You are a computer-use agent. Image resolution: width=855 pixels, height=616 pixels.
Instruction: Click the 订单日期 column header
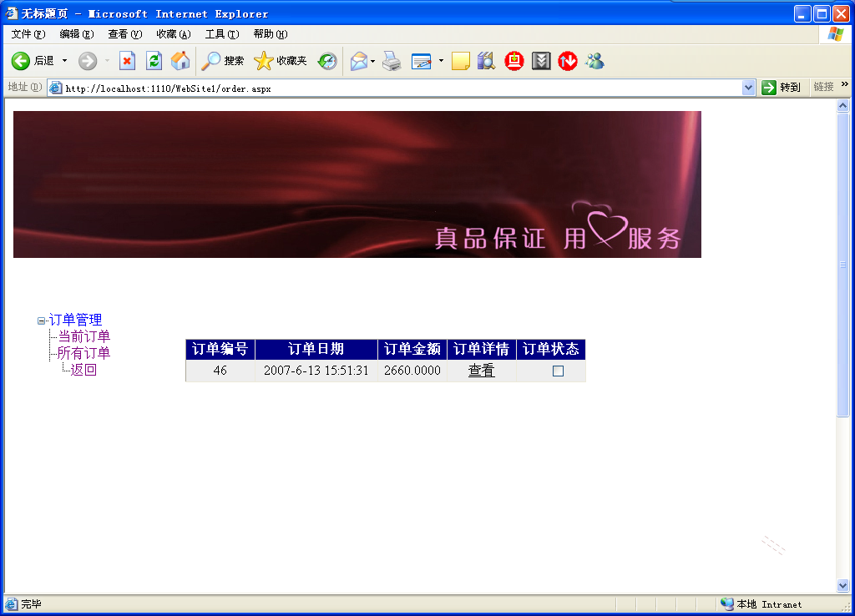coord(316,349)
